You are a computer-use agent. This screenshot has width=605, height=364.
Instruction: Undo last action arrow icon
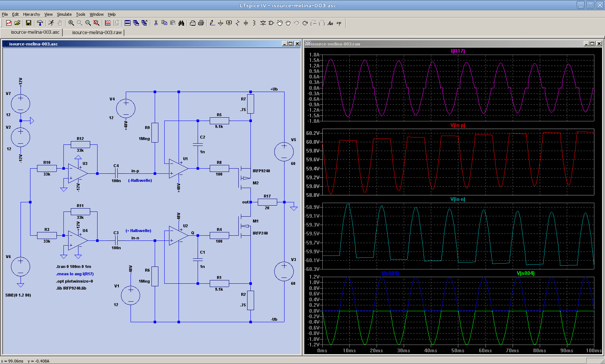[x=297, y=23]
